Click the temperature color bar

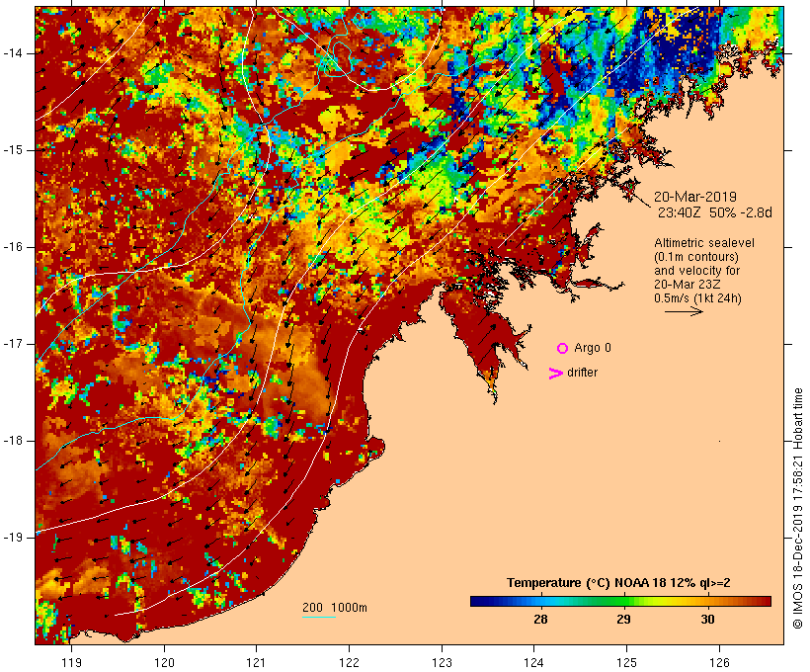pyautogui.click(x=620, y=601)
